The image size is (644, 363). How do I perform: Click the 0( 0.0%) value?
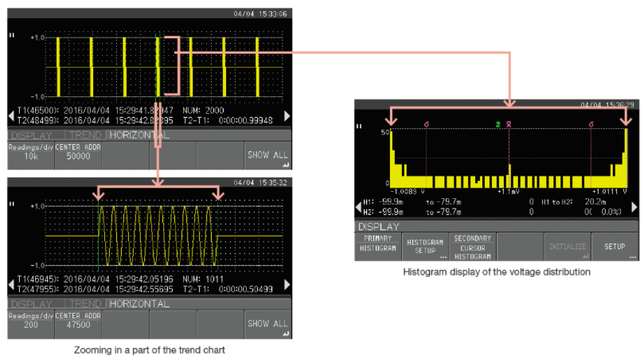tap(603, 212)
